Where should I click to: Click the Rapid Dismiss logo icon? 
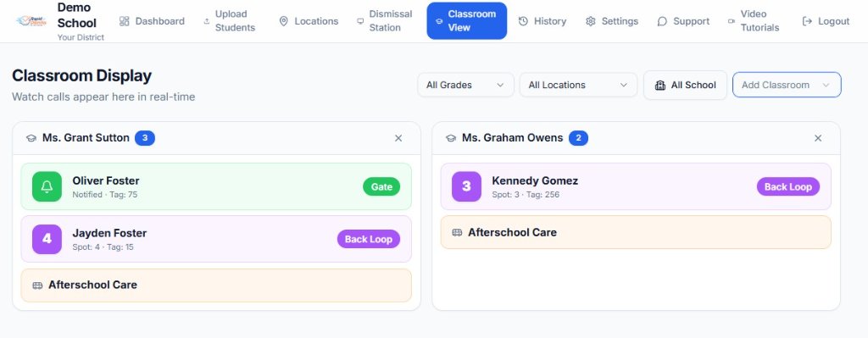click(x=31, y=21)
